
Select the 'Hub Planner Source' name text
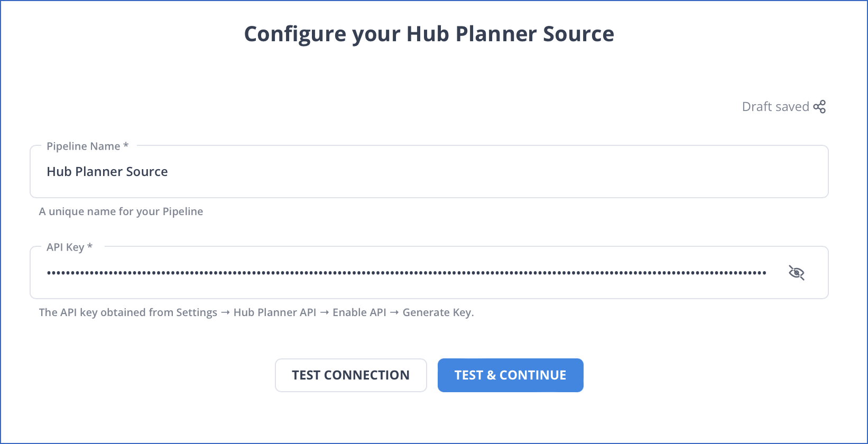coord(107,171)
